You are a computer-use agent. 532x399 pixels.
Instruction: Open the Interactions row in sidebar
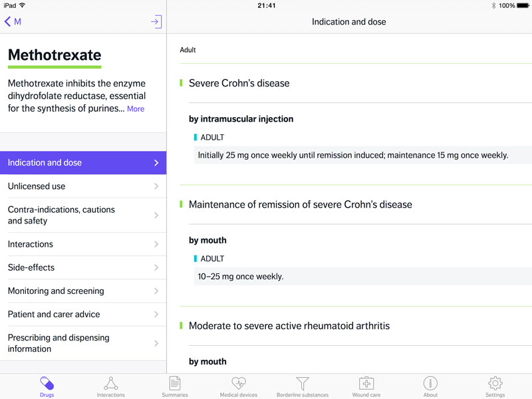[x=83, y=244]
